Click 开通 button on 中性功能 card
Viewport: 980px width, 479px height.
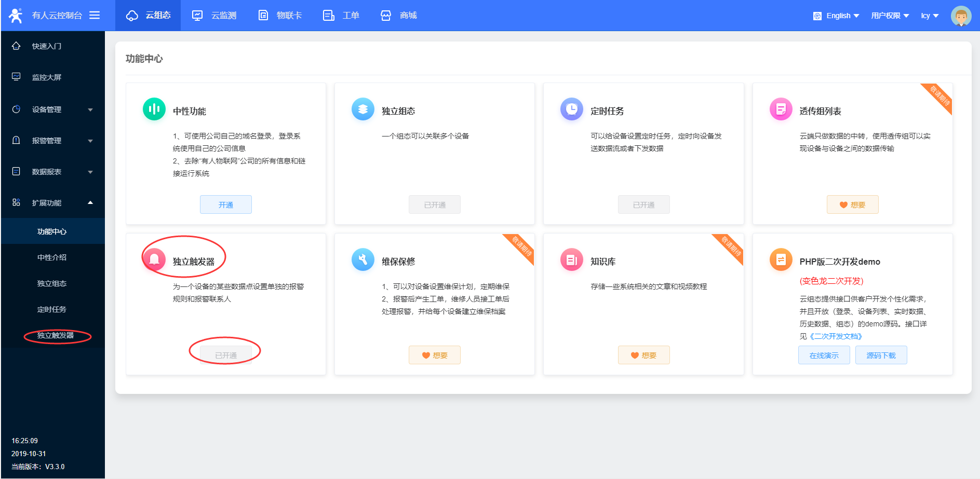(x=226, y=204)
